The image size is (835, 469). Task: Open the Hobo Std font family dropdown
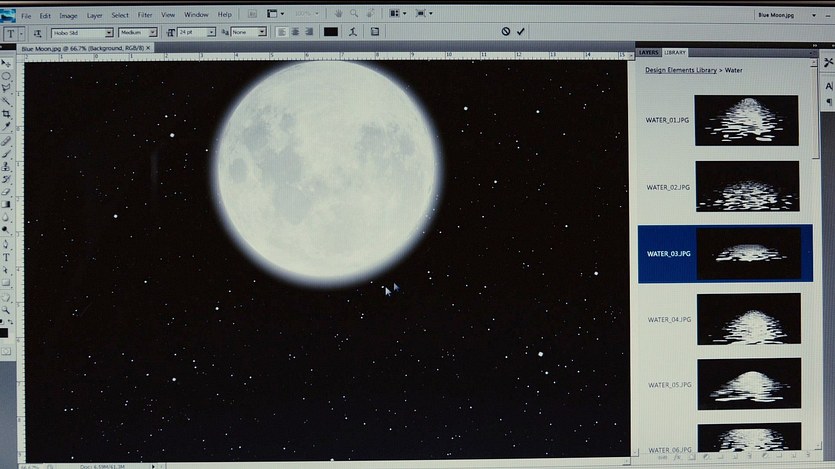[x=82, y=32]
